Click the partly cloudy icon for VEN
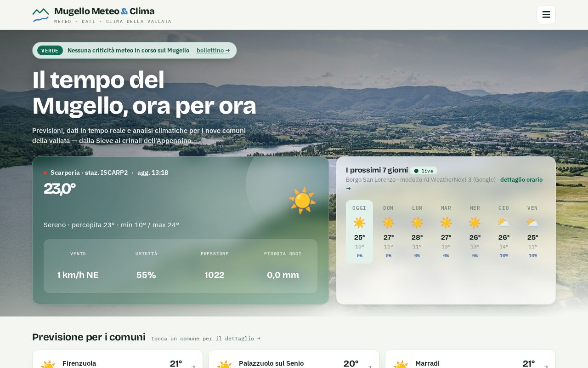 tap(532, 223)
